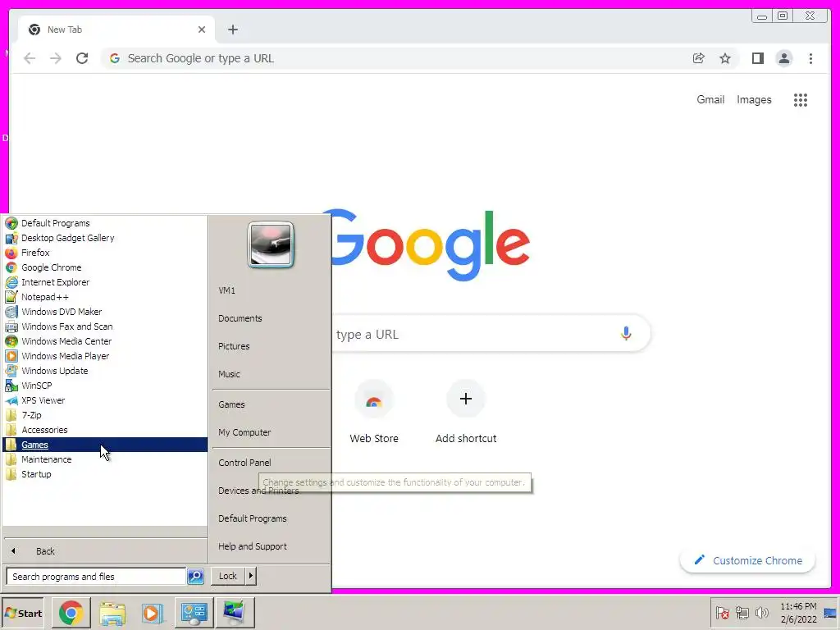Open the Gmail link

[x=710, y=99]
